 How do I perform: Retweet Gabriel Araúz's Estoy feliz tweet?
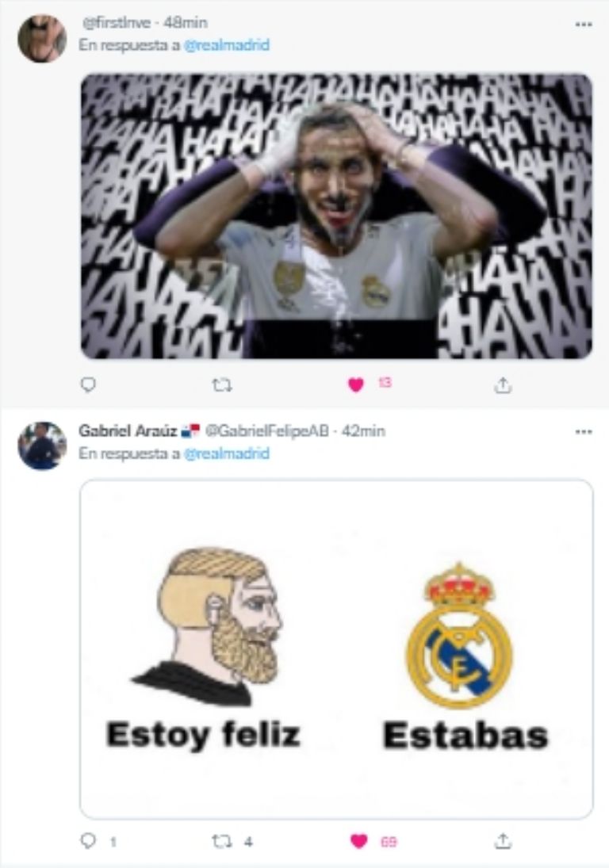coord(223,841)
